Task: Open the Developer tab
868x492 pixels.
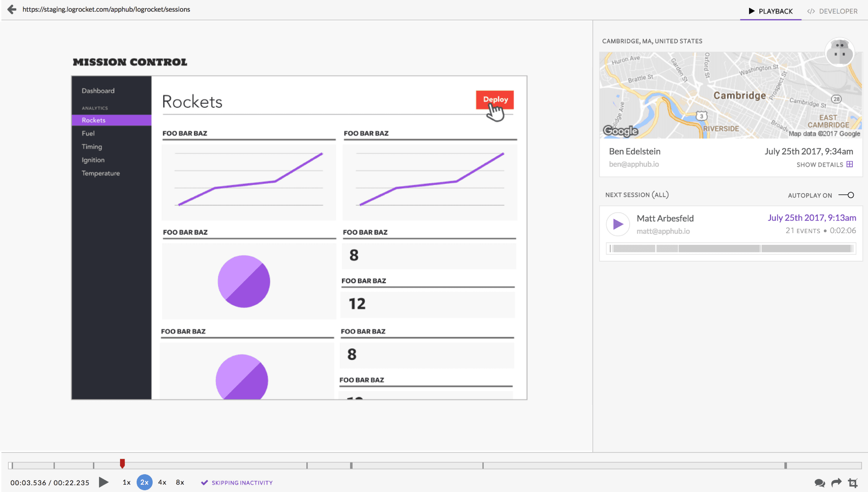Action: [x=832, y=11]
